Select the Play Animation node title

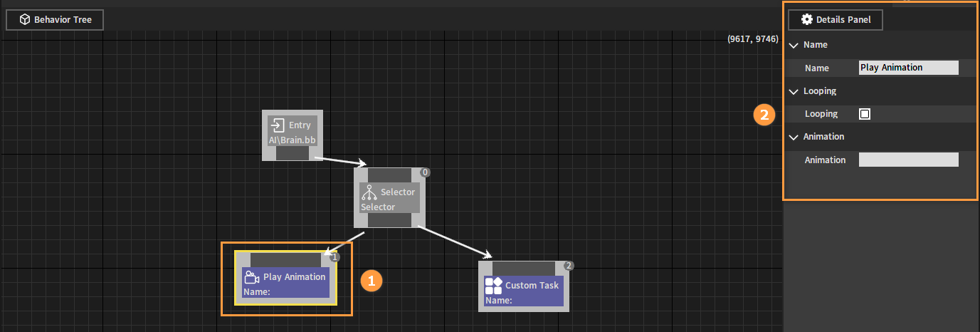295,277
